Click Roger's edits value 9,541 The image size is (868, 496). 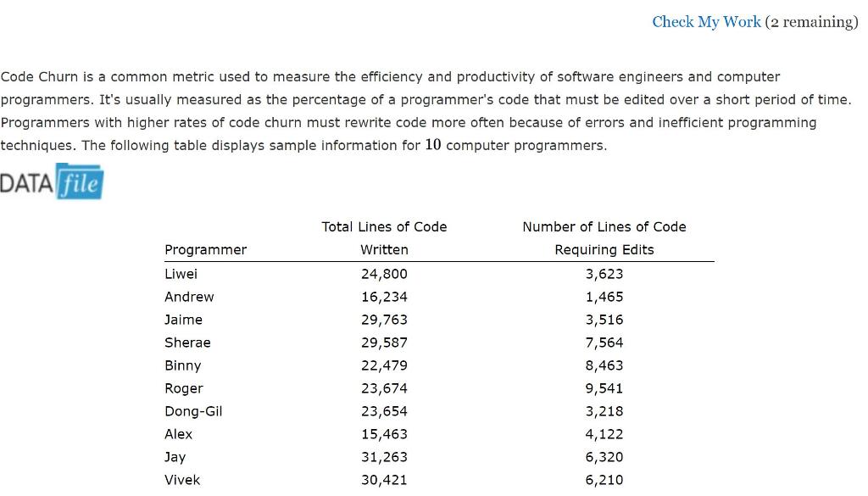(604, 388)
